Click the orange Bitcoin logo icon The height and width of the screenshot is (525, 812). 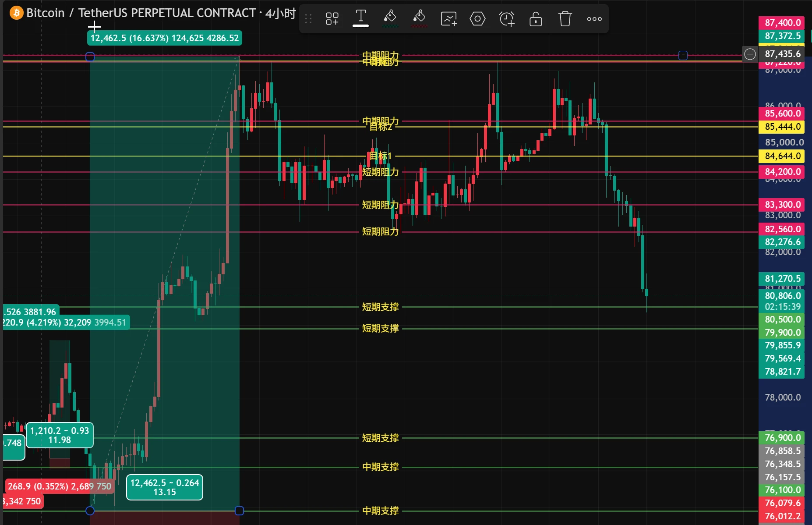(17, 13)
